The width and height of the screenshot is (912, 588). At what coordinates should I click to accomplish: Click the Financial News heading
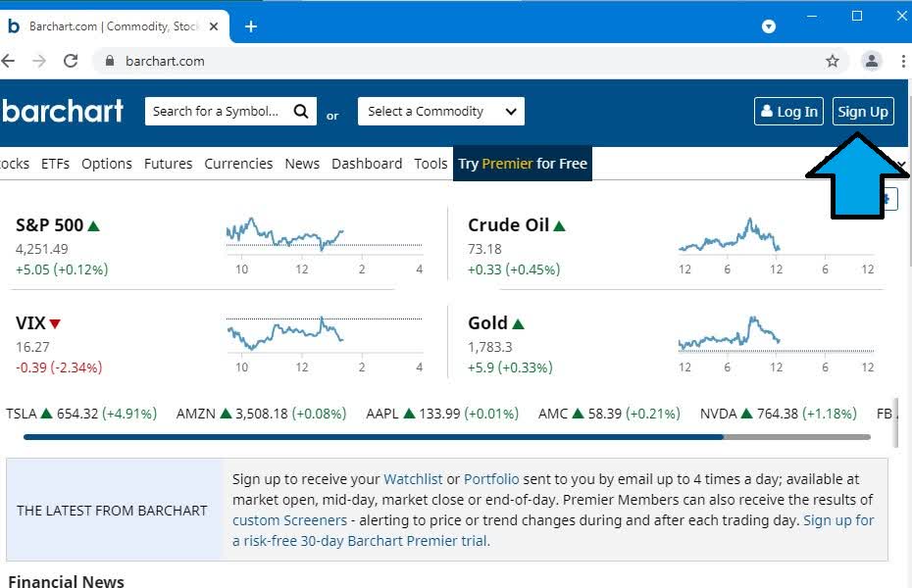click(x=67, y=581)
